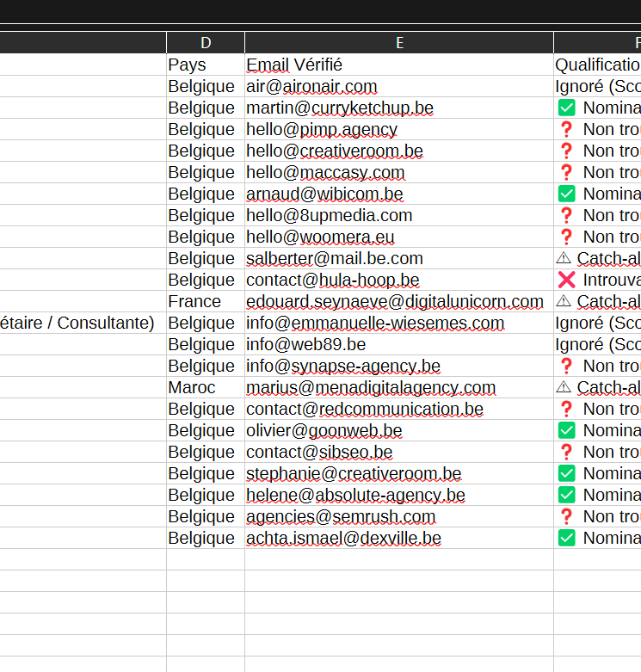Click the 'France' country cell
Screen dimensions: 641x672
click(206, 301)
